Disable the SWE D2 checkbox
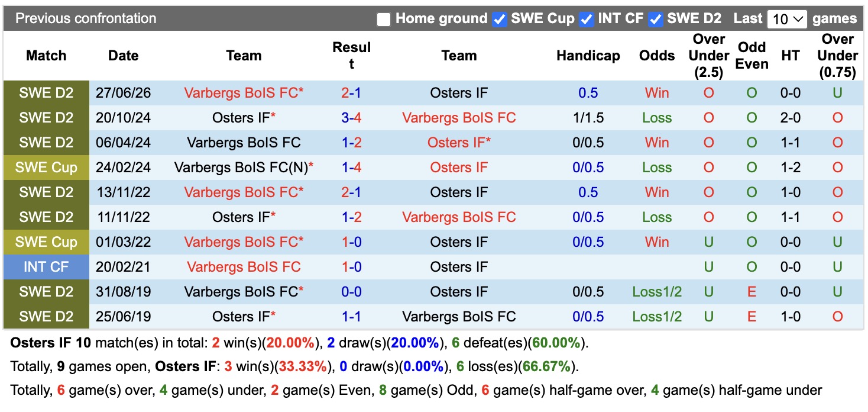This screenshot has height=412, width=868. coord(655,20)
